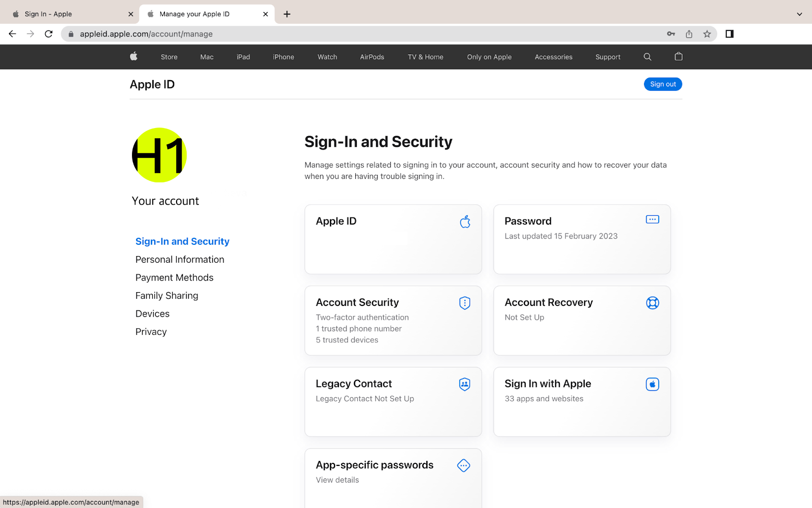The width and height of the screenshot is (812, 508).
Task: Click the 'Last updated 15 February 2023' text
Action: 561,236
